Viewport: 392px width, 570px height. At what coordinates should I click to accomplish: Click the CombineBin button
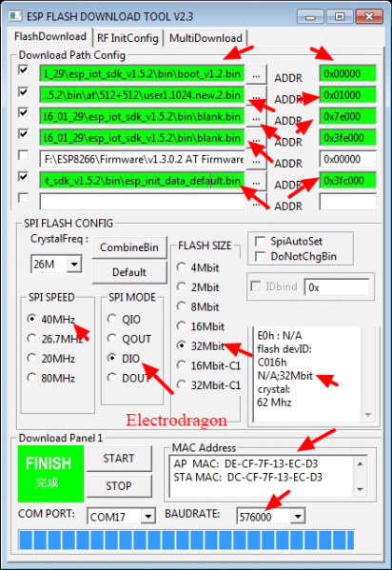click(129, 247)
